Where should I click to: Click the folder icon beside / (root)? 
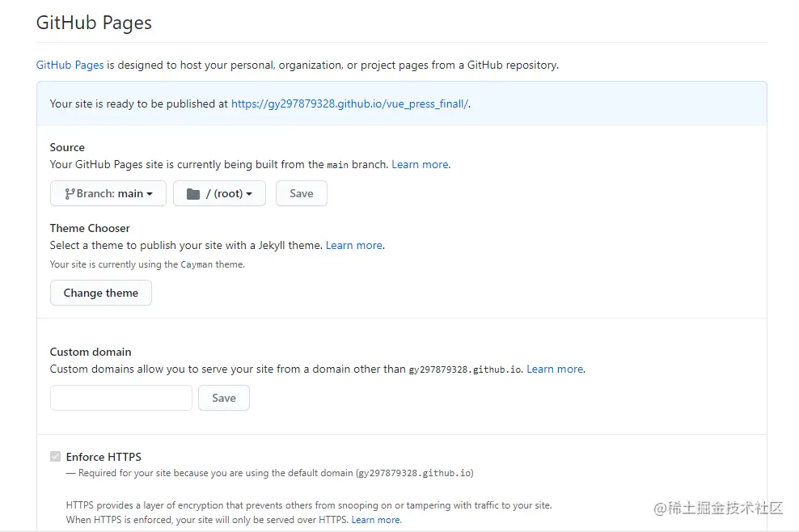192,194
